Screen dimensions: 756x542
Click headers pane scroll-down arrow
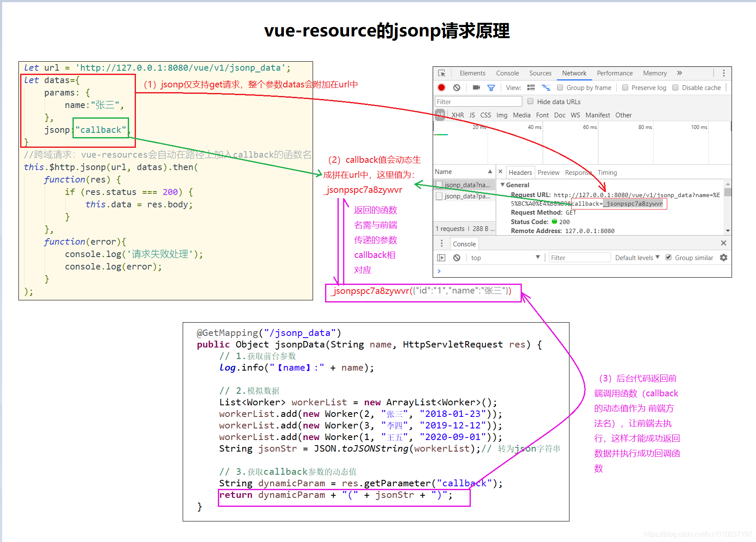tap(728, 231)
